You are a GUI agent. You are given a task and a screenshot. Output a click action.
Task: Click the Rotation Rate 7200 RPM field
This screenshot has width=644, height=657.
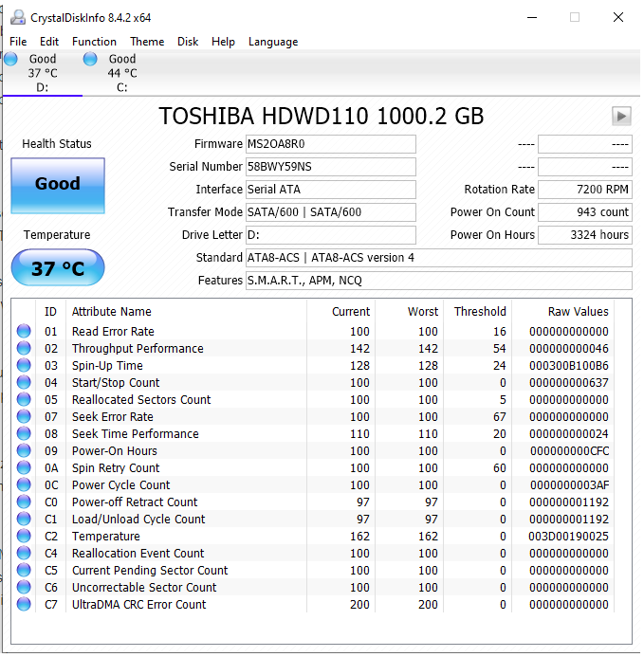tap(585, 190)
